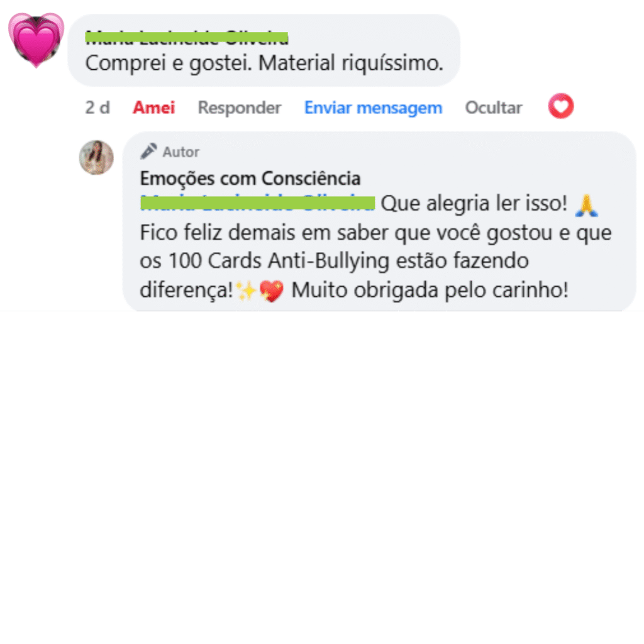Click the red heart emoji in reply
This screenshot has height=644, width=644.
pyautogui.click(x=272, y=291)
